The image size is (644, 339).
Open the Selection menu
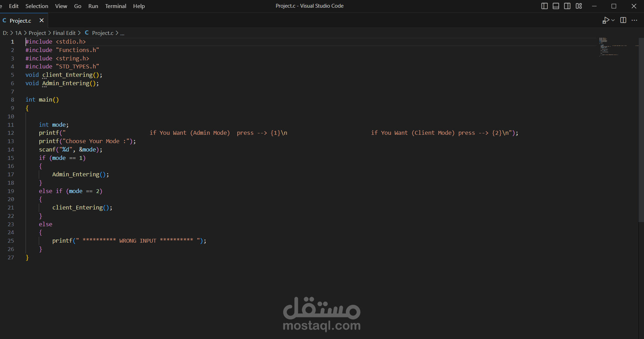click(37, 6)
